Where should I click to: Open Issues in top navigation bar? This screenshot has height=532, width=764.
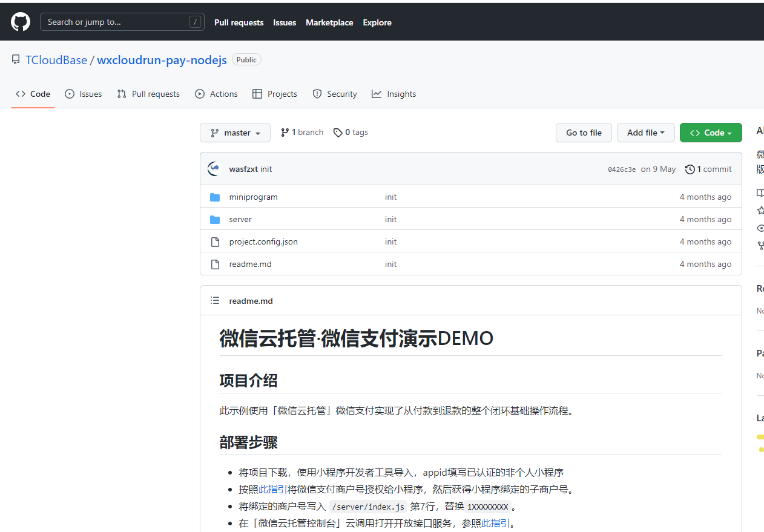pos(285,22)
